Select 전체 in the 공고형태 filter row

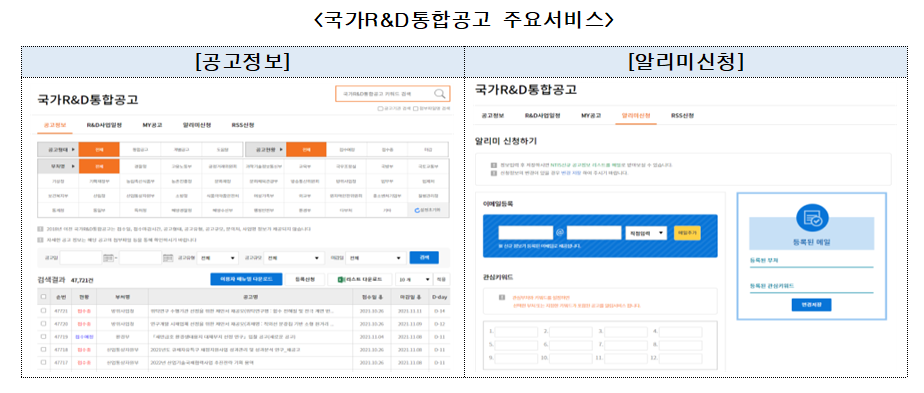point(99,150)
